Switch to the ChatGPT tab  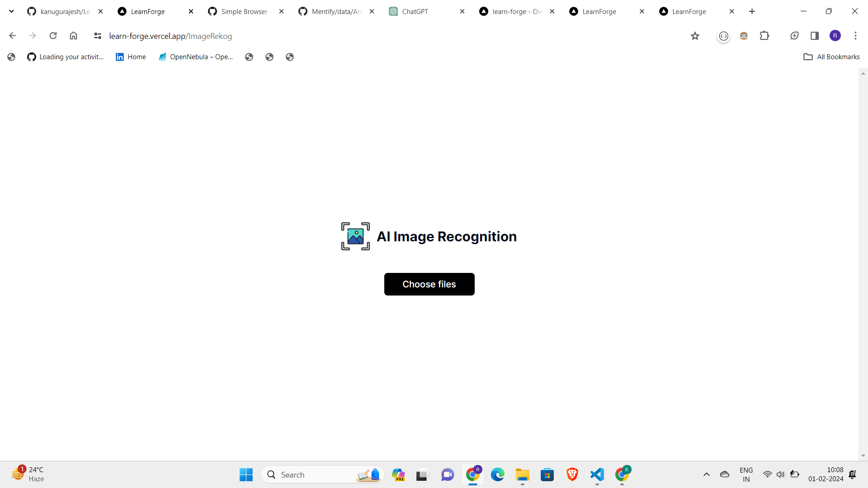(x=415, y=12)
